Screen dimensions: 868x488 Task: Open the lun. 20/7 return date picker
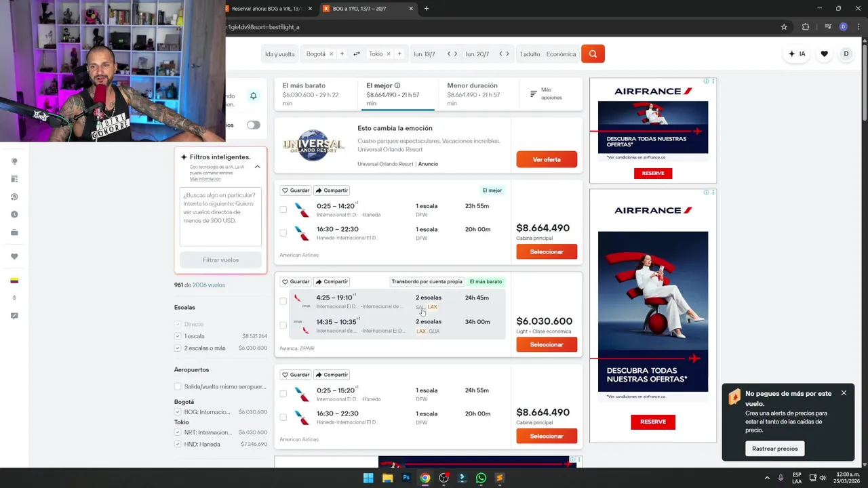click(477, 54)
